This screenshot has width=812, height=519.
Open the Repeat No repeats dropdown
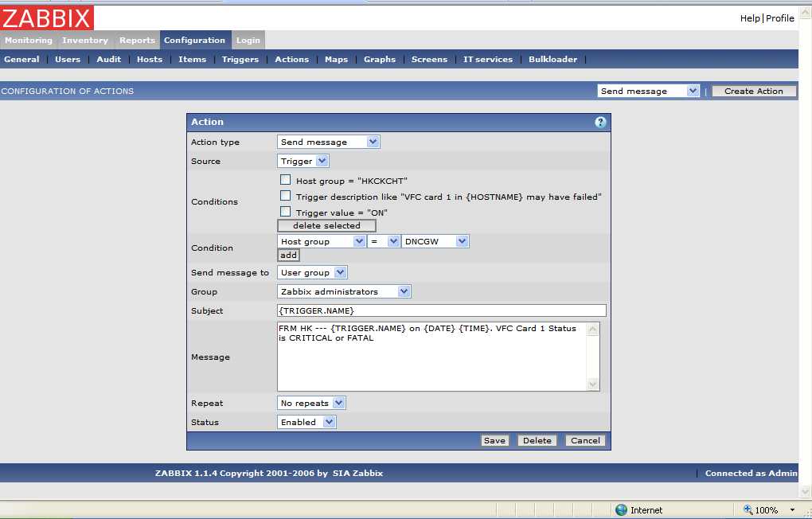click(311, 403)
